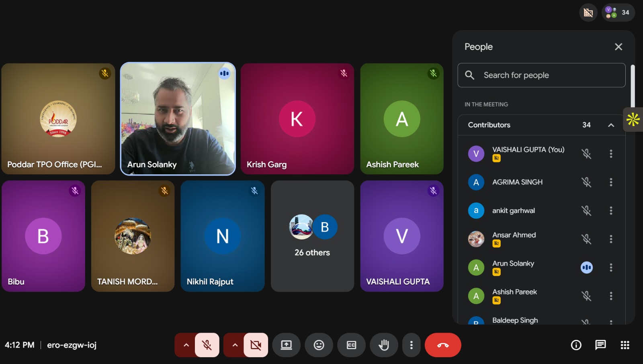The width and height of the screenshot is (643, 364).
Task: Click the participant count button showing 34
Action: [618, 12]
